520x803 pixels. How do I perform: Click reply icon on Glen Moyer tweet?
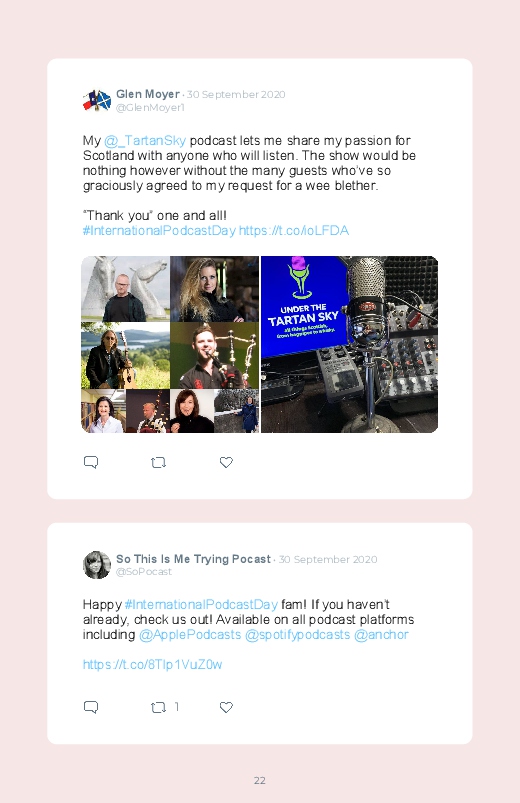[x=91, y=462]
